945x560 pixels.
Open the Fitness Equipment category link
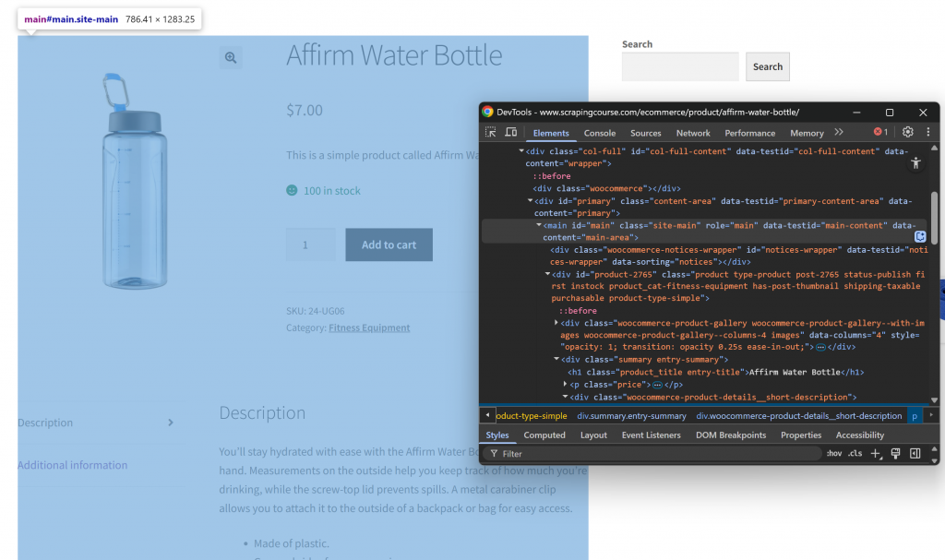[369, 328]
